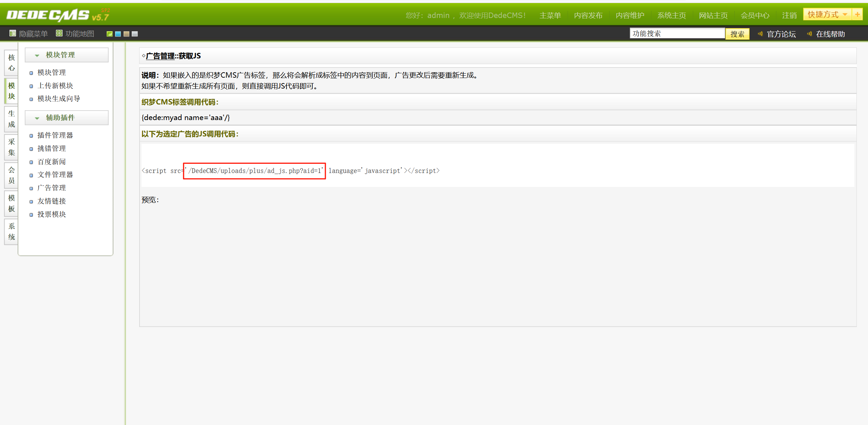Switch to the 模块 side tab

[x=11, y=91]
